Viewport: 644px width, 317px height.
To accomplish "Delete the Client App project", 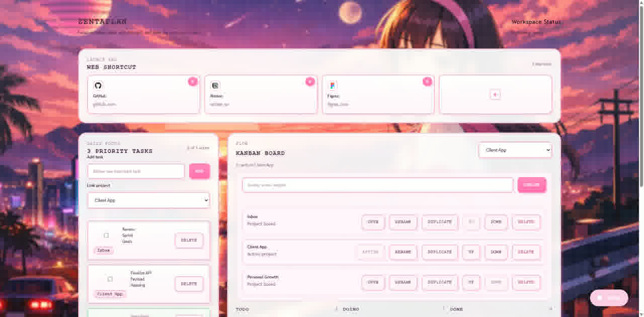I will 526,252.
